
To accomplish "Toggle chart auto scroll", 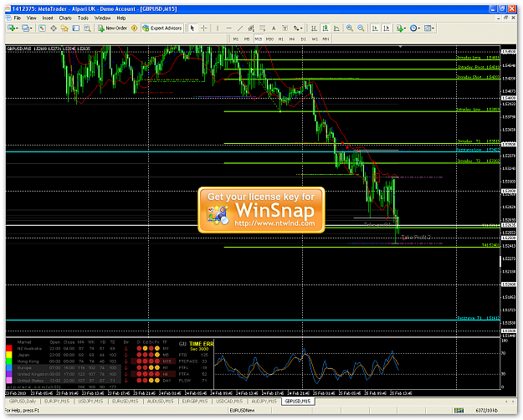I will pos(375,28).
